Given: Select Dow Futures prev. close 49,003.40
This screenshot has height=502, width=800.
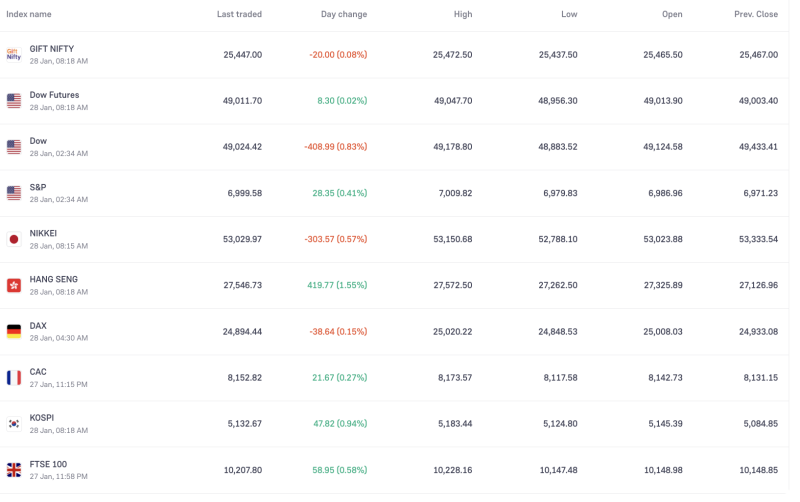Looking at the screenshot, I should click(758, 101).
